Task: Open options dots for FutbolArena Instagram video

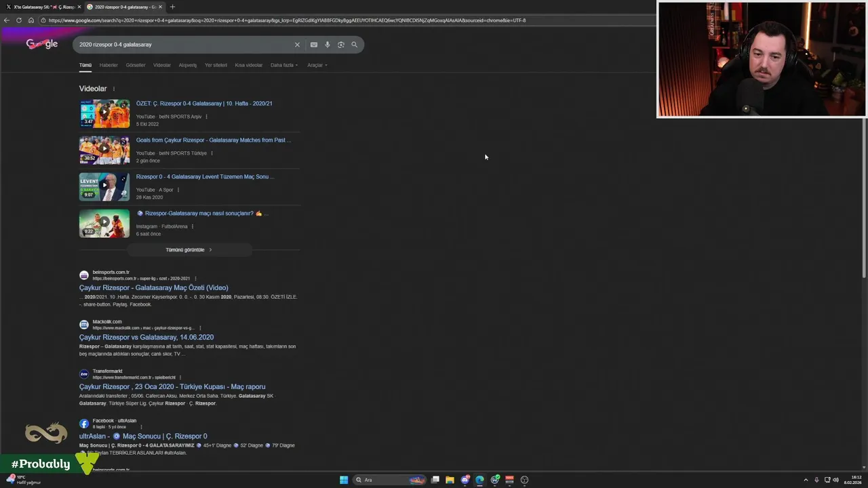Action: (x=192, y=226)
